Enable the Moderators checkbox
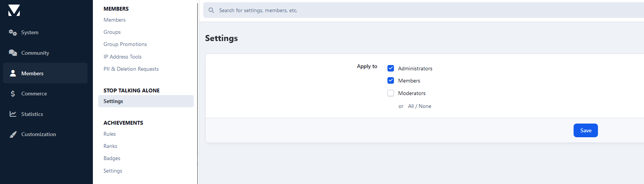This screenshot has height=184, width=644. pyautogui.click(x=391, y=93)
